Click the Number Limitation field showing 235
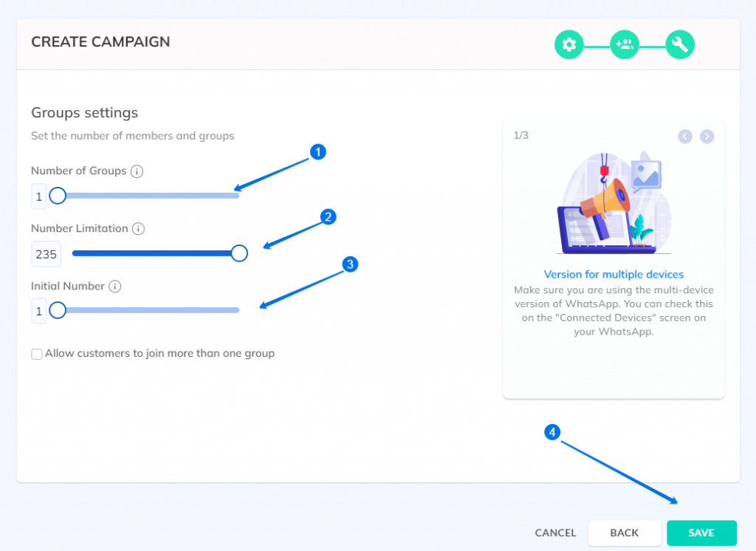This screenshot has height=551, width=756. click(x=47, y=254)
